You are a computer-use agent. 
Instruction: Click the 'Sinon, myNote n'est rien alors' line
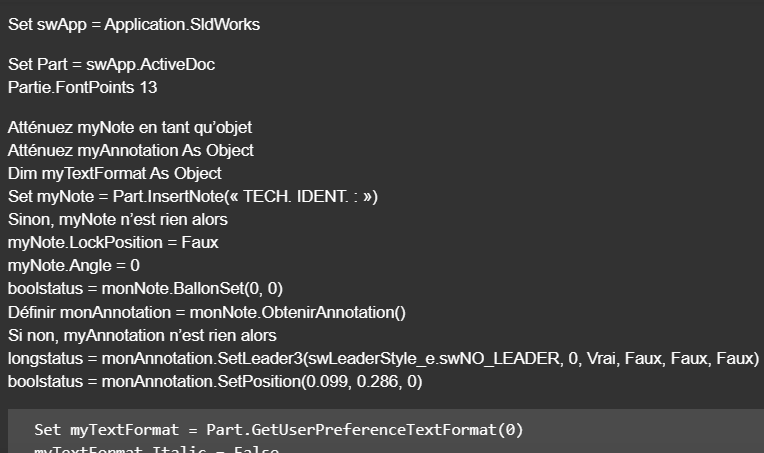coord(118,219)
